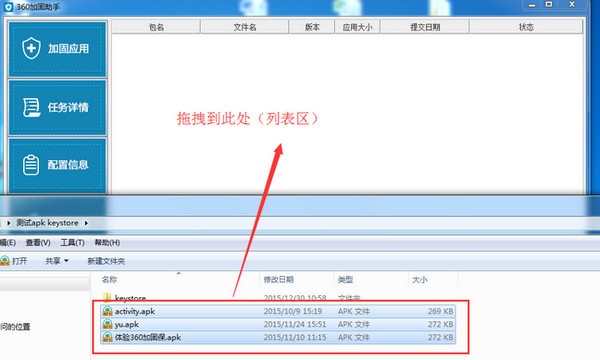Image resolution: width=600 pixels, height=360 pixels.
Task: Click the yu.apk file icon
Action: pyautogui.click(x=108, y=324)
